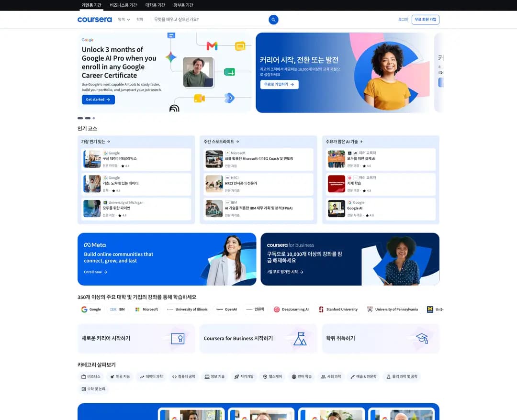Select the second carousel indicator
517x420 pixels.
tap(88, 118)
